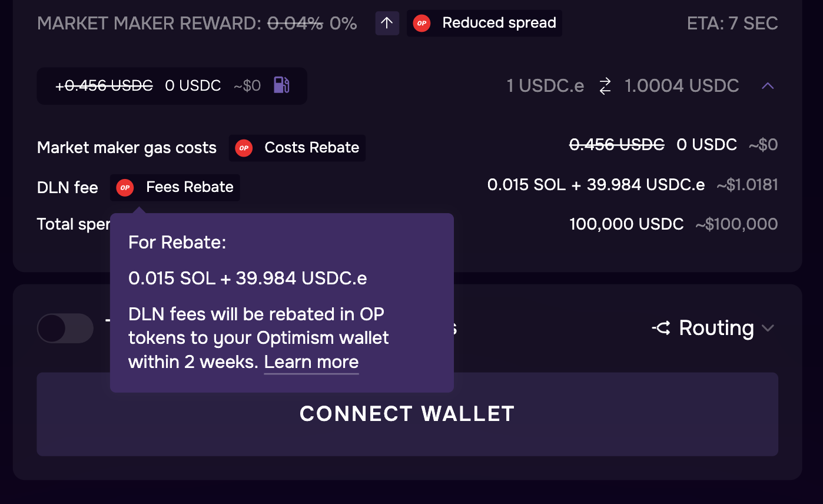The width and height of the screenshot is (823, 504).
Task: Click the Routing branch icon
Action: coord(661,329)
